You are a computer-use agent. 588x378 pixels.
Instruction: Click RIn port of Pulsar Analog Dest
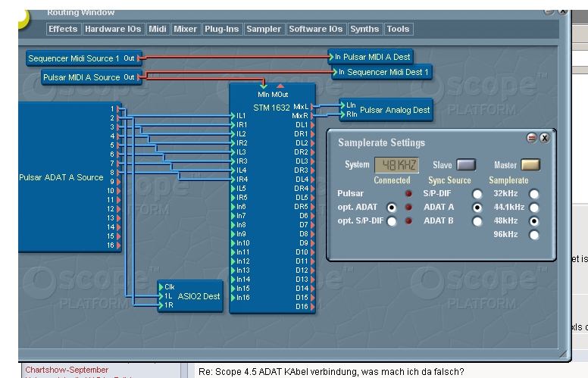pos(342,114)
